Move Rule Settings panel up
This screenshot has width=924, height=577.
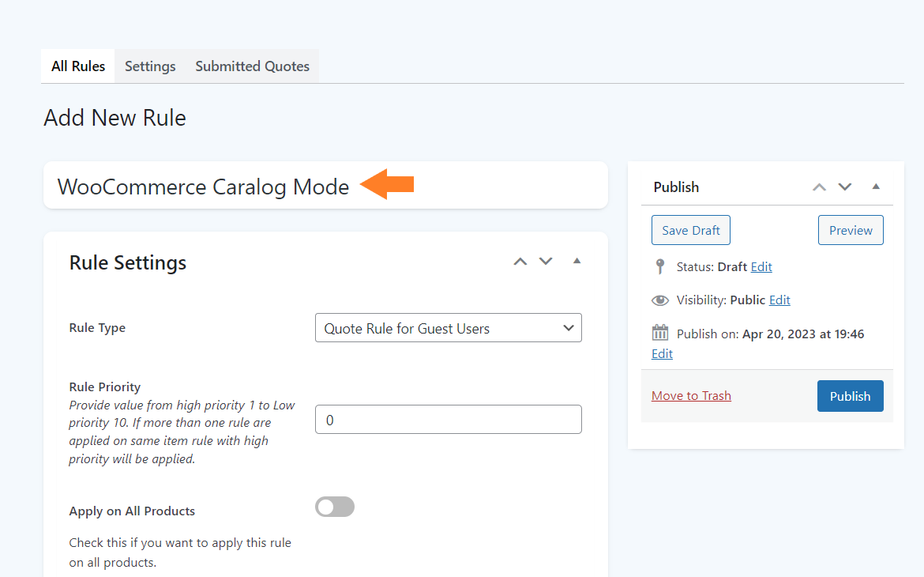(520, 262)
